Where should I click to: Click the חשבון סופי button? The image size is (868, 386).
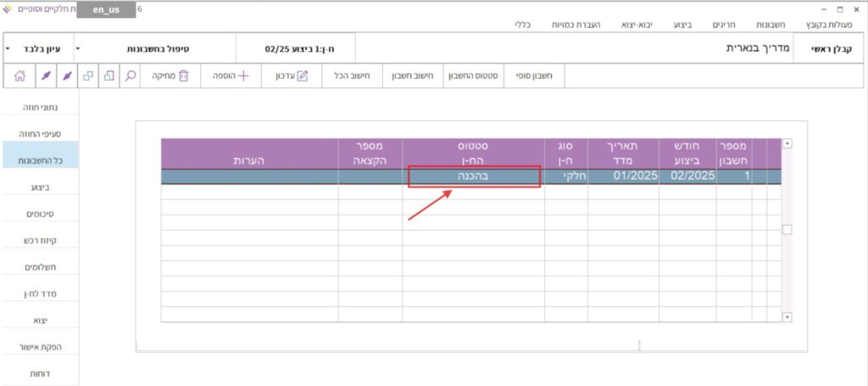[x=534, y=76]
